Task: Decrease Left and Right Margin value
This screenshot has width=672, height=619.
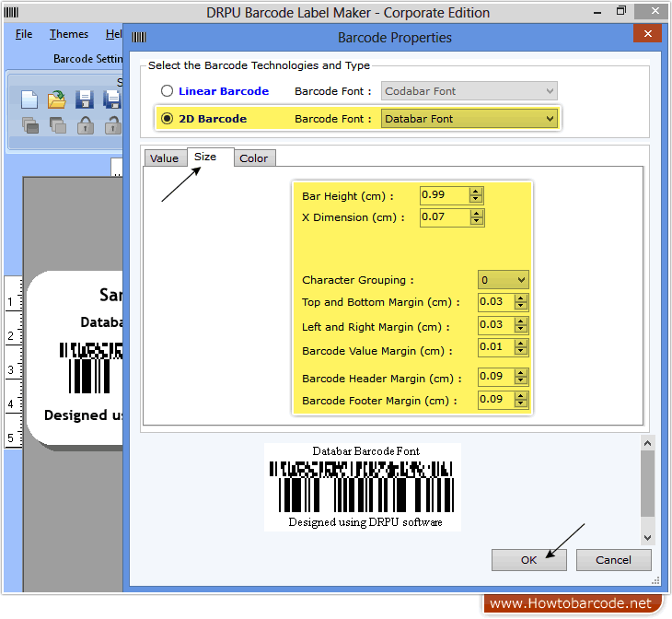Action: [521, 329]
